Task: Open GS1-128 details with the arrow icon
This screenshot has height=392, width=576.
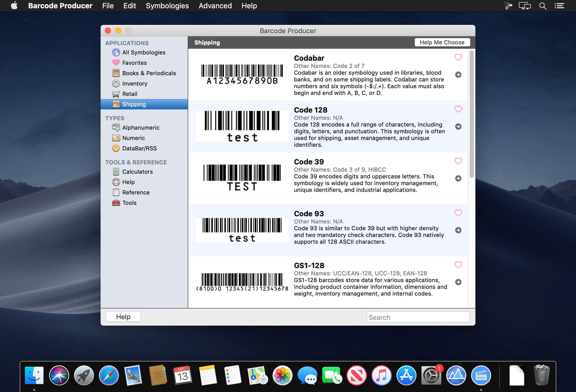Action: (458, 282)
